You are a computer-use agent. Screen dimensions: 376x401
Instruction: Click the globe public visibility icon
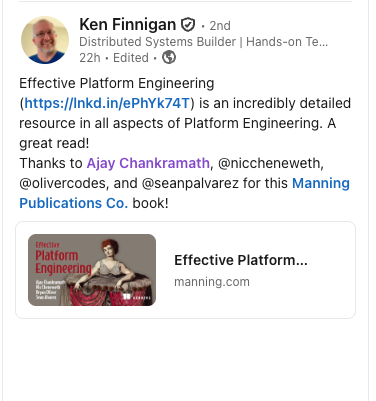point(169,57)
